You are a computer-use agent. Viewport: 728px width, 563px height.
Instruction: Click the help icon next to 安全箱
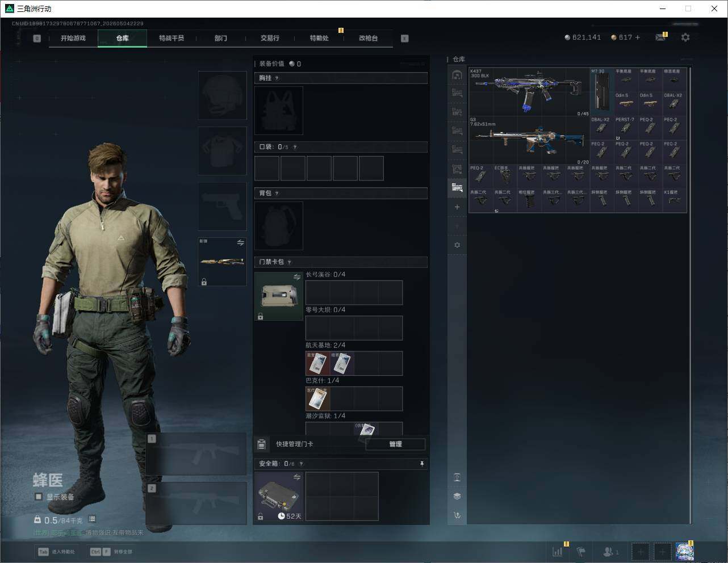tap(301, 464)
